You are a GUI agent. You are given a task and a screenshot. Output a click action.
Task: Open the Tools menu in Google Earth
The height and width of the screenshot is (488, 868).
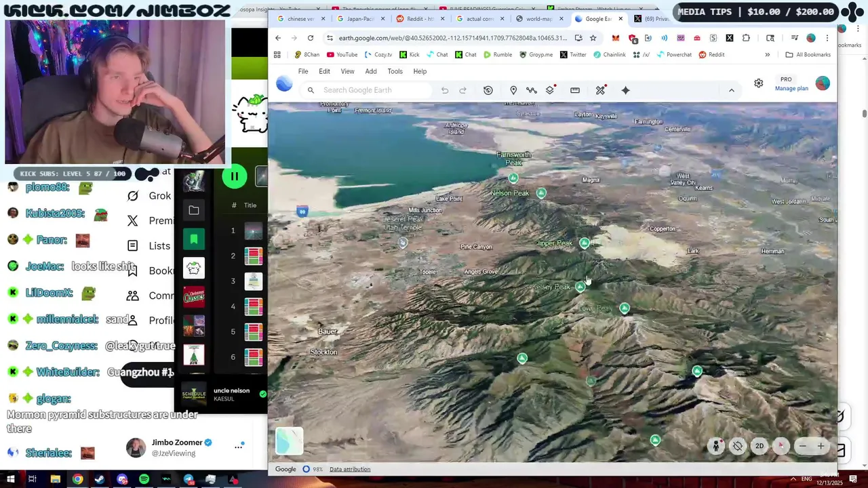pos(395,71)
